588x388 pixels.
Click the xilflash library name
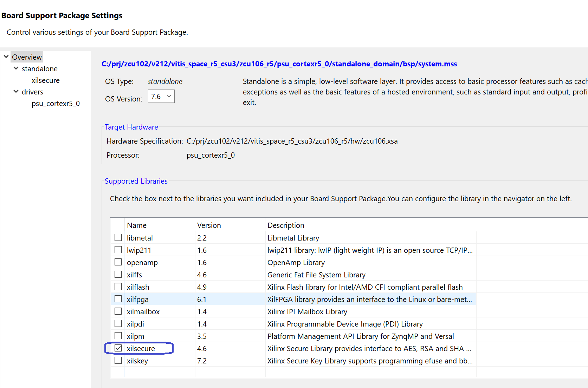point(138,287)
